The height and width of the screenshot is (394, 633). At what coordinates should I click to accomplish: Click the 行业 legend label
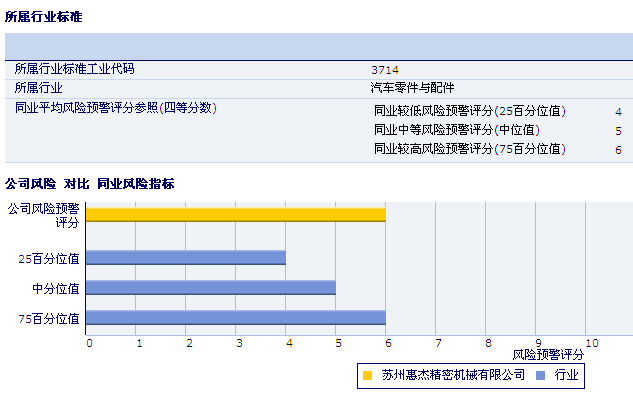pos(566,375)
